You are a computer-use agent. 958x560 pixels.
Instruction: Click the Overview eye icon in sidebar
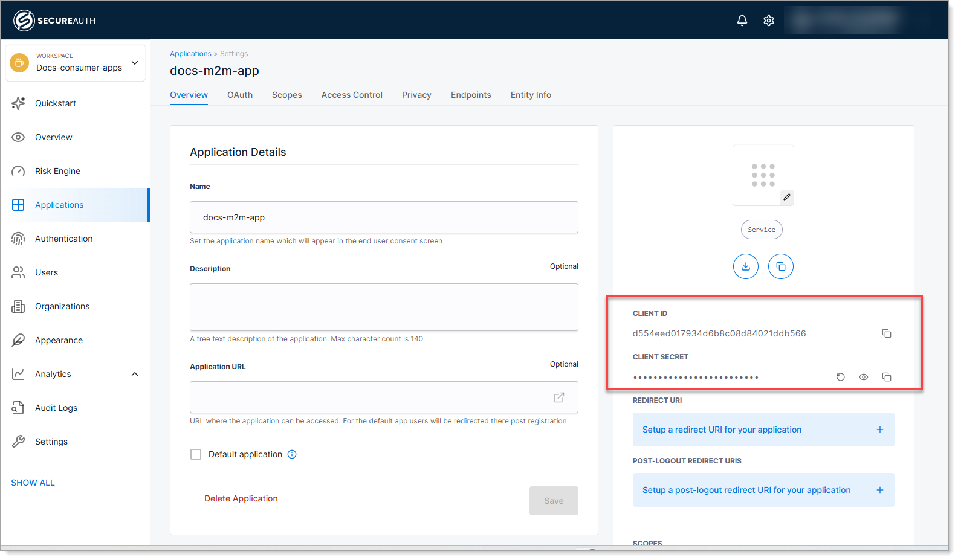click(x=18, y=137)
